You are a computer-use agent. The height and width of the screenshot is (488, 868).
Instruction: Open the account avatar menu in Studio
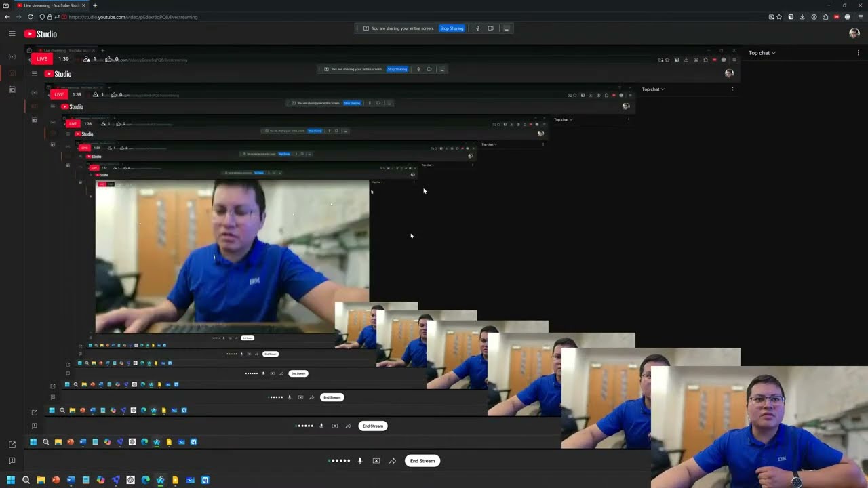[x=854, y=34]
